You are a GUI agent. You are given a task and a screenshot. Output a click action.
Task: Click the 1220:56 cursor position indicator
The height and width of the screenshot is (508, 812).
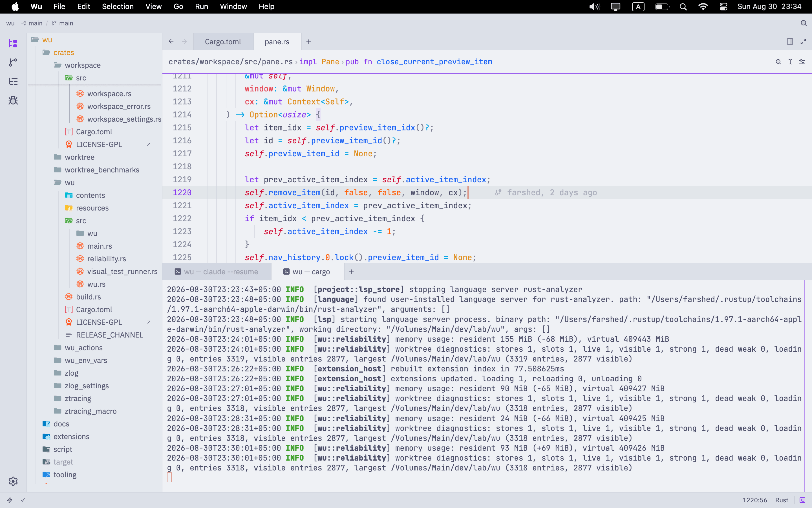click(754, 500)
